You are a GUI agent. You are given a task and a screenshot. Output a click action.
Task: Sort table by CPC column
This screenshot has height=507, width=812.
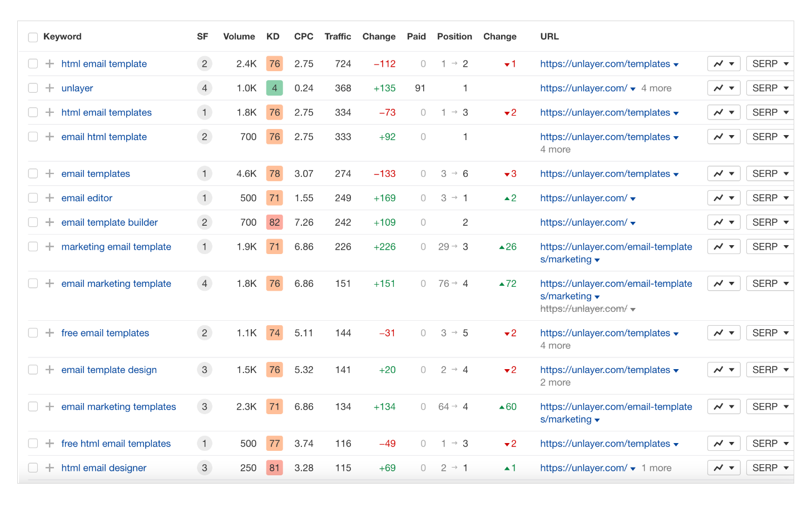[x=304, y=37]
